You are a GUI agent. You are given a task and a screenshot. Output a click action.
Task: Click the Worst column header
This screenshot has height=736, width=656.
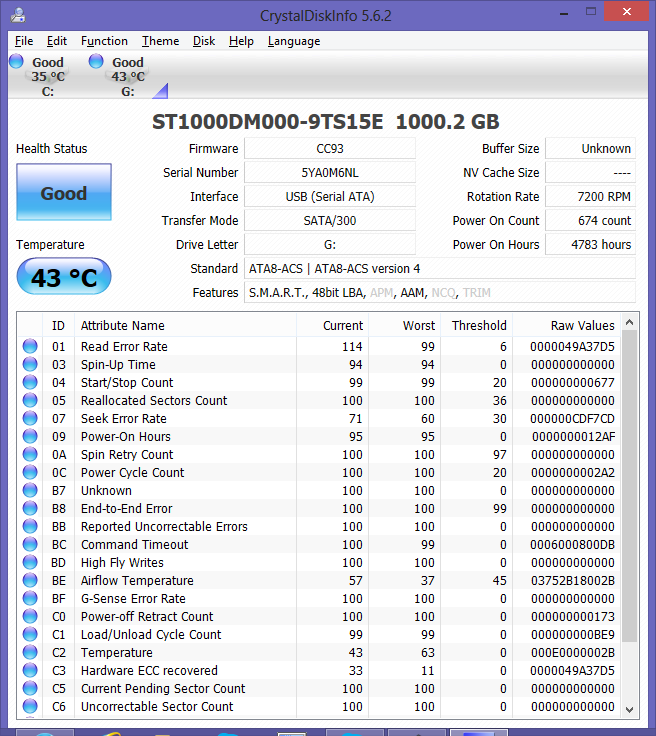(404, 326)
